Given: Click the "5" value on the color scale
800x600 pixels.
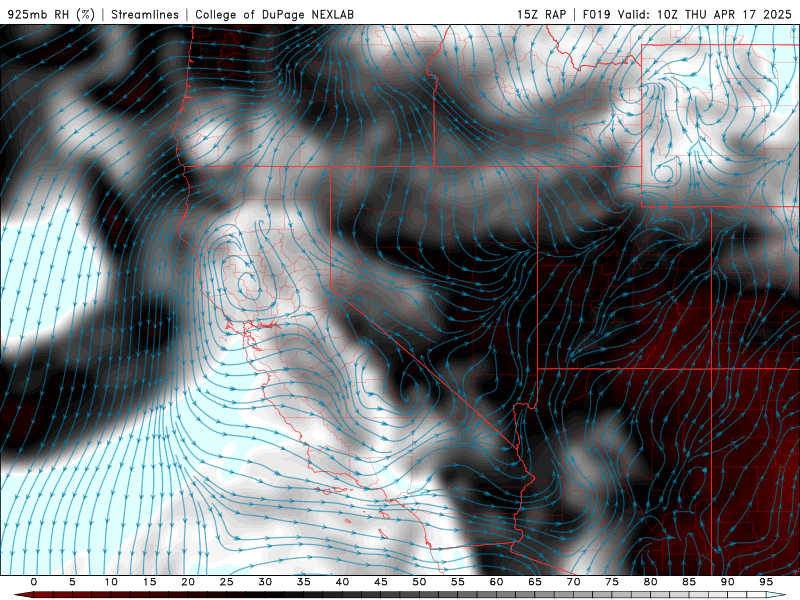Looking at the screenshot, I should point(72,582).
